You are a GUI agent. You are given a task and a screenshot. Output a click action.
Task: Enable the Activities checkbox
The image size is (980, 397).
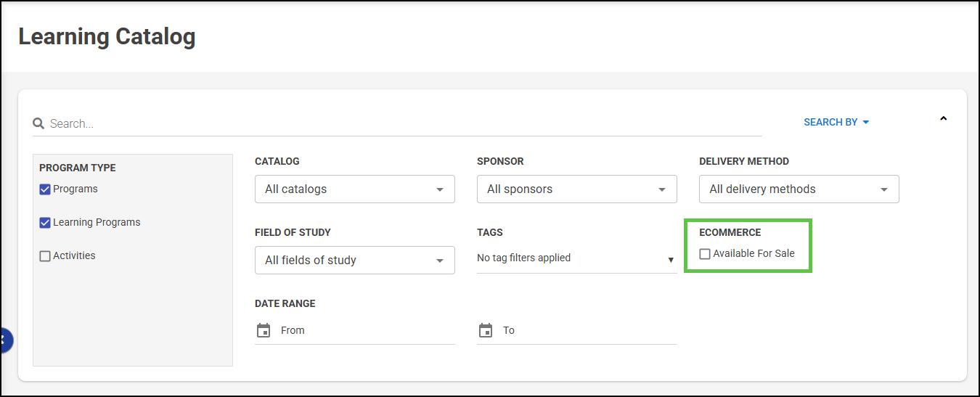[x=45, y=256]
